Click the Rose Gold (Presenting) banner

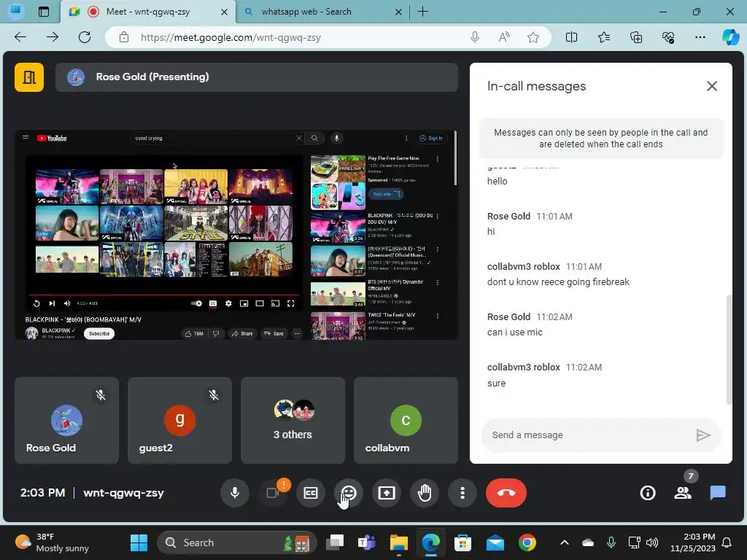tap(257, 77)
